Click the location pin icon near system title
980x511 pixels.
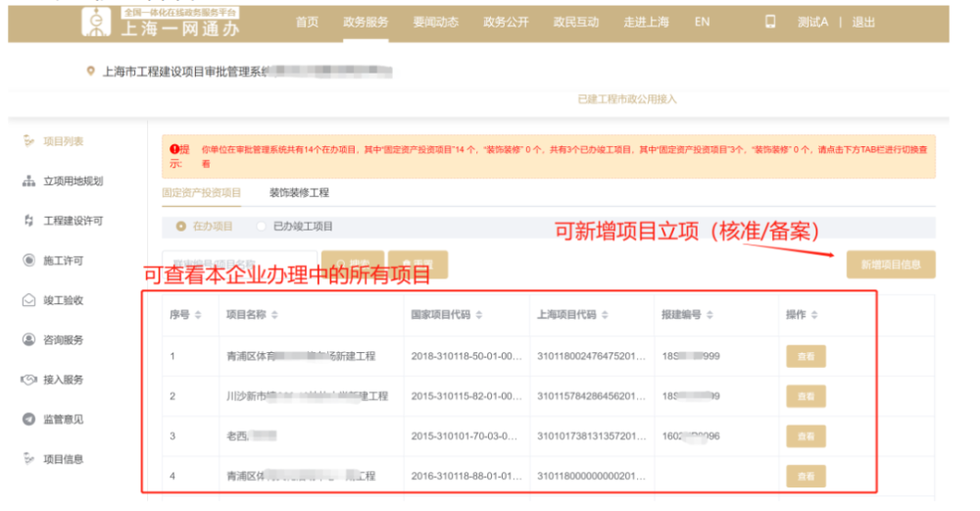(90, 72)
